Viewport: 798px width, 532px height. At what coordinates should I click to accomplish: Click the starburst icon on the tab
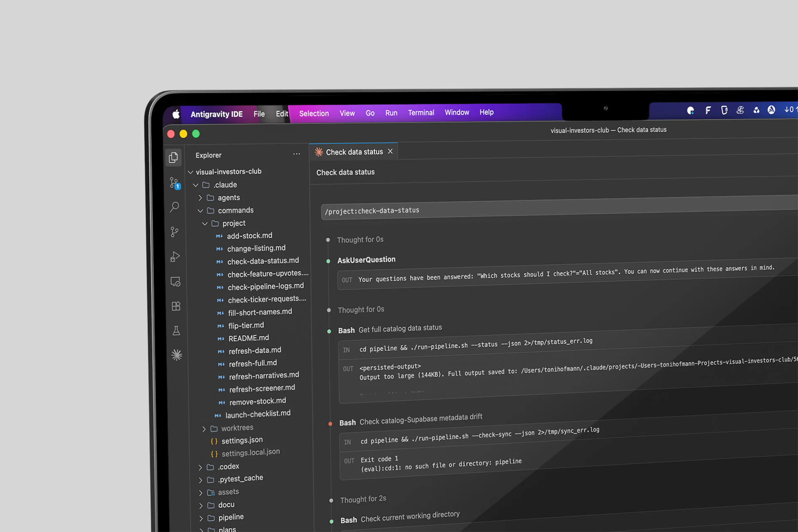pyautogui.click(x=319, y=152)
